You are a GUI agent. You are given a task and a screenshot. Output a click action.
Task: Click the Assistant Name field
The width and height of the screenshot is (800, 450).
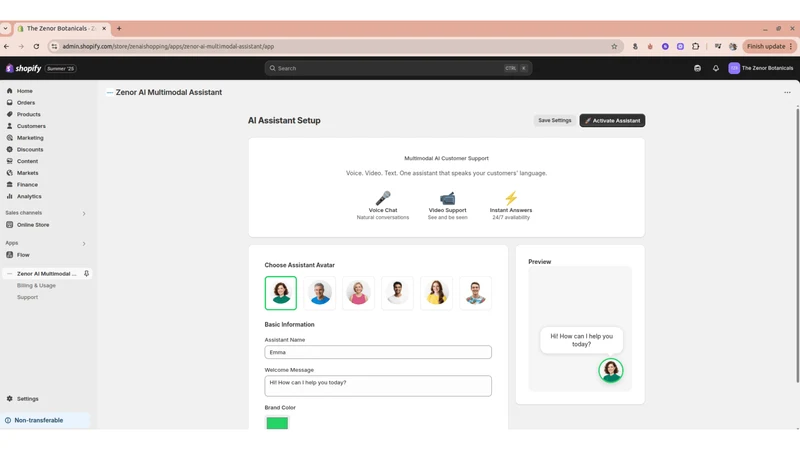pyautogui.click(x=378, y=352)
